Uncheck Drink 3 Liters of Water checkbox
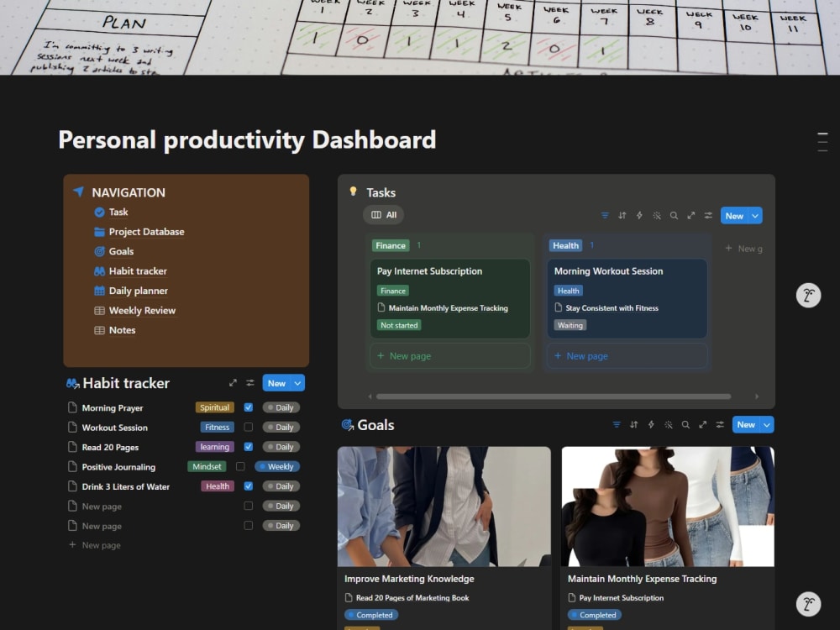The height and width of the screenshot is (630, 840). coord(248,486)
